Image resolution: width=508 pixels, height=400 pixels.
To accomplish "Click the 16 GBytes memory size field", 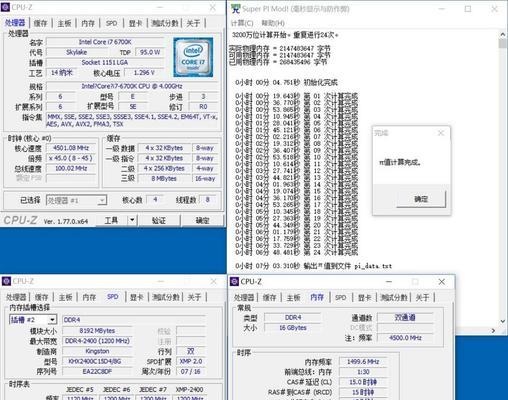I will (293, 328).
